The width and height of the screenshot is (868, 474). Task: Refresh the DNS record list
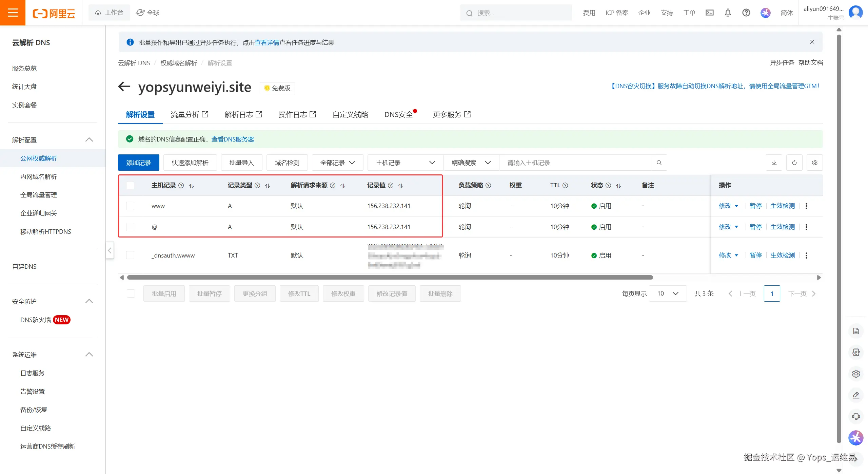[794, 163]
